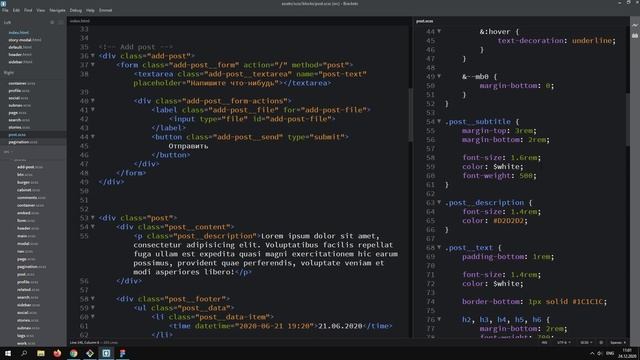Open Windows Start menu
640x360 pixels.
pyautogui.click(x=8, y=353)
